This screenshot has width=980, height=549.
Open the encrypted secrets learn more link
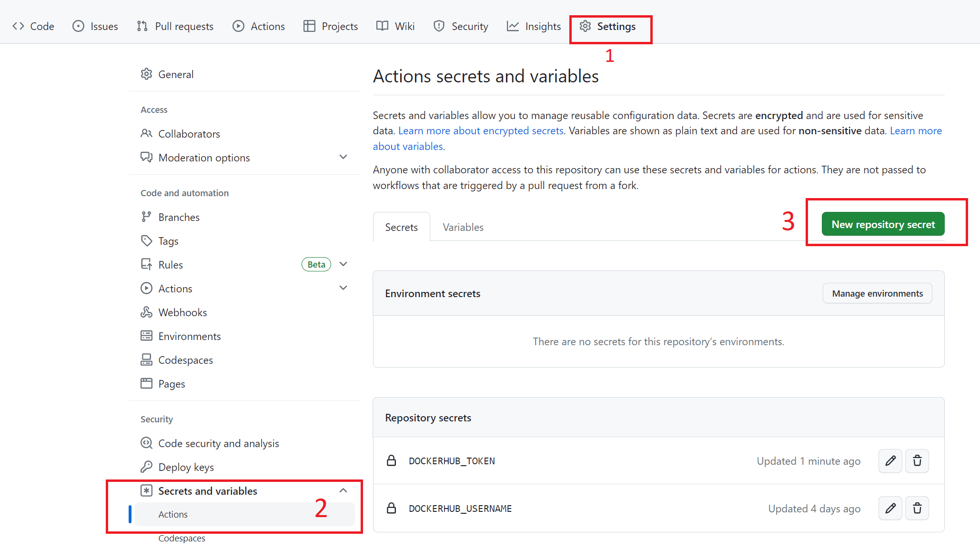(x=481, y=130)
